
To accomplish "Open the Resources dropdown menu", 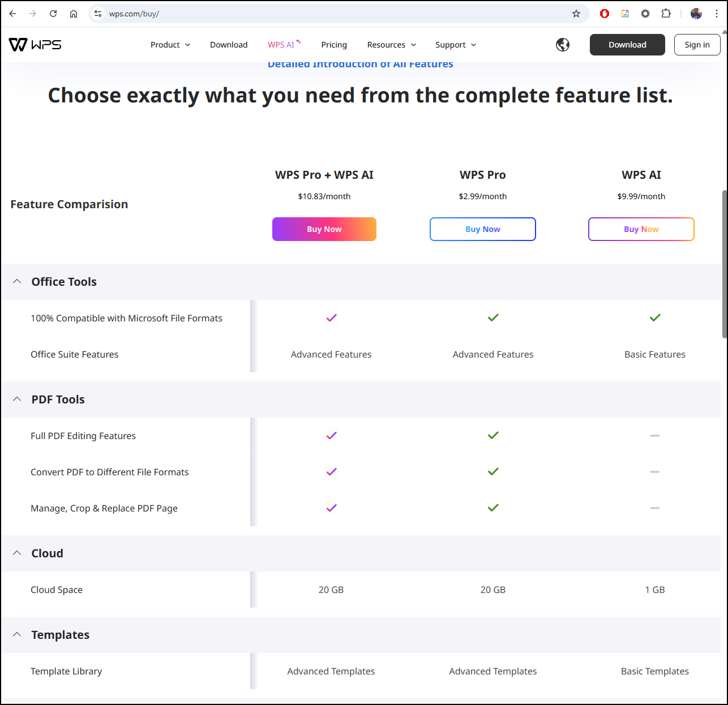I will tap(392, 45).
